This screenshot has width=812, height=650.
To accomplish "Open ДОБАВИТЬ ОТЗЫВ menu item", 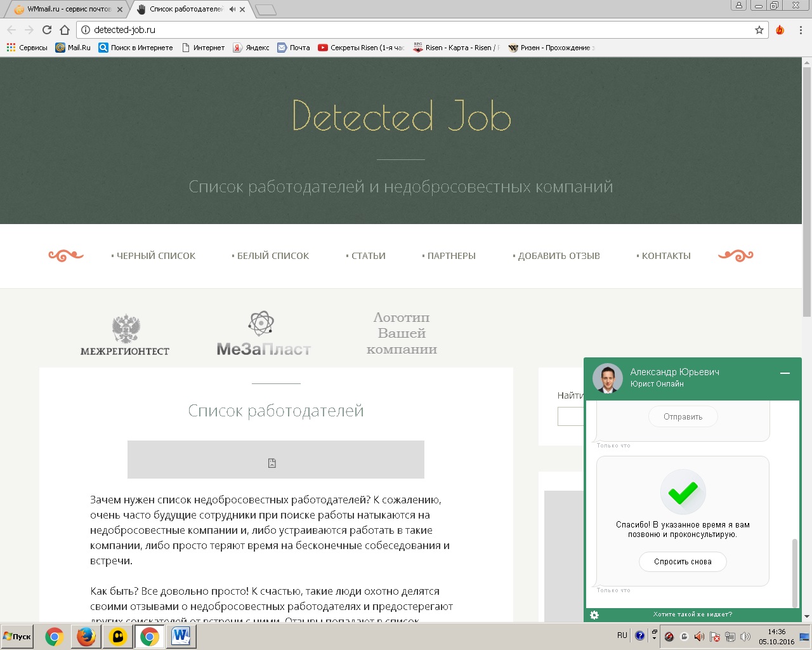I will (x=556, y=256).
